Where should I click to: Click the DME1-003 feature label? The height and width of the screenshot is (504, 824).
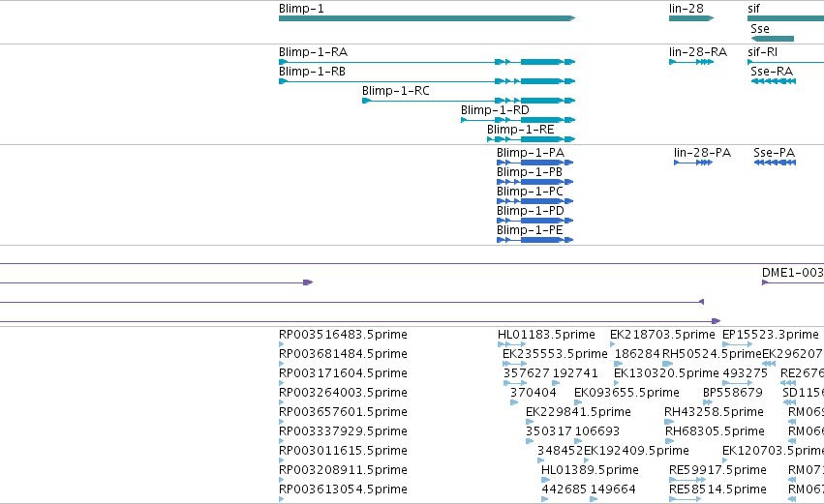(x=792, y=273)
